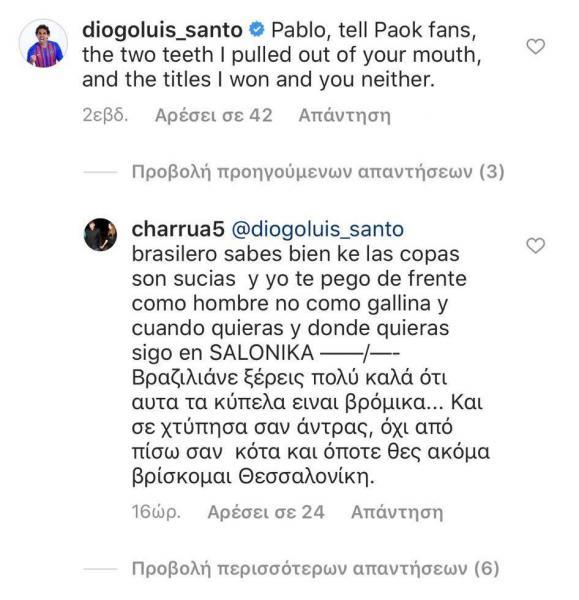The height and width of the screenshot is (600, 579).
Task: Tap the blue verified badge beside diogoluis_santo
Action: point(257,30)
